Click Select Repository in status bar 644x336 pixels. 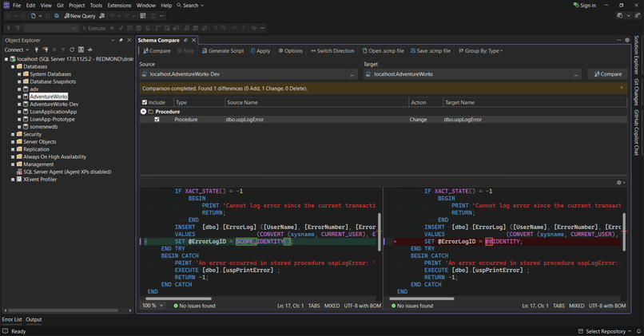[x=604, y=331]
